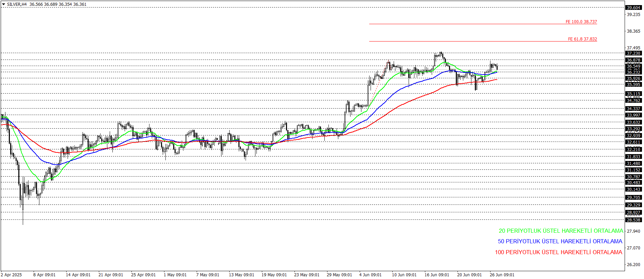Click the 20 PERİYOTLUK ÜSTEL HAREKETLİ ORTALAMA legend

pos(561,231)
